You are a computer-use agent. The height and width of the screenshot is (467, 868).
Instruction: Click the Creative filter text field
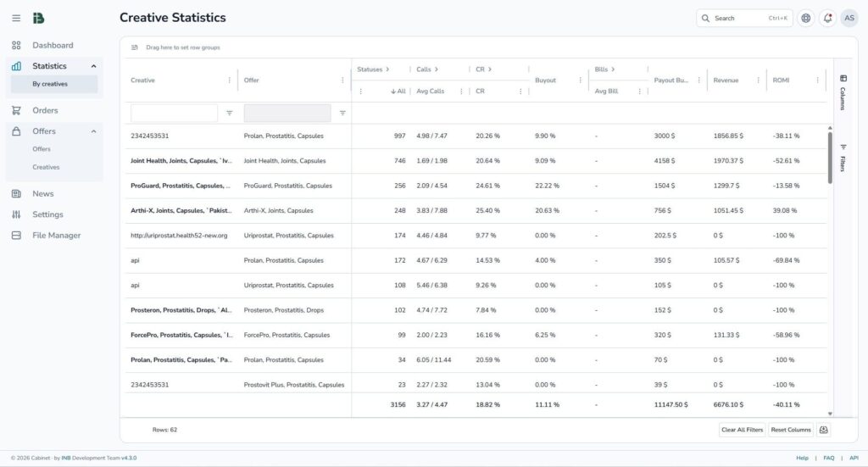click(174, 113)
